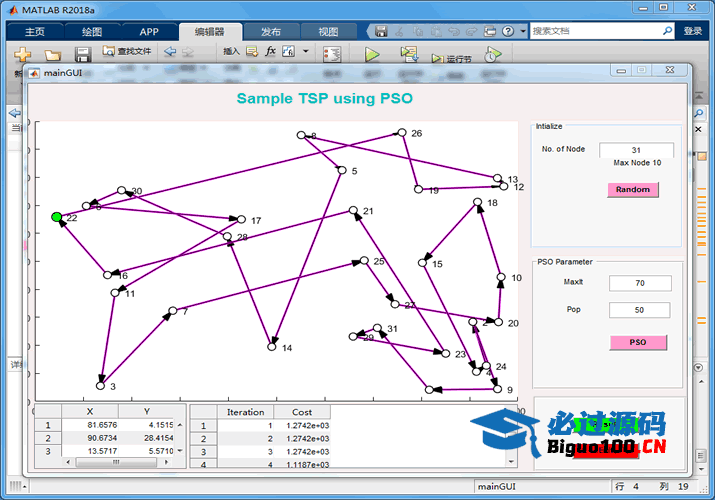
Task: Open the APP tab
Action: [149, 32]
